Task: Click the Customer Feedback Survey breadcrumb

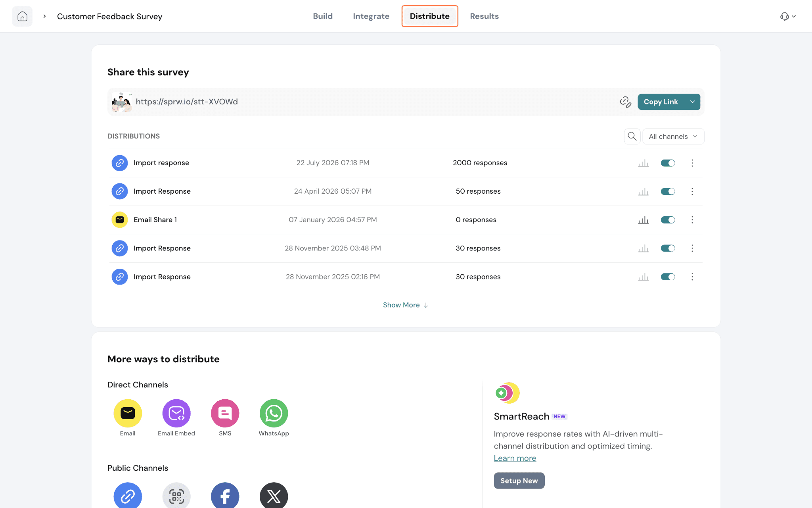Action: (110, 16)
